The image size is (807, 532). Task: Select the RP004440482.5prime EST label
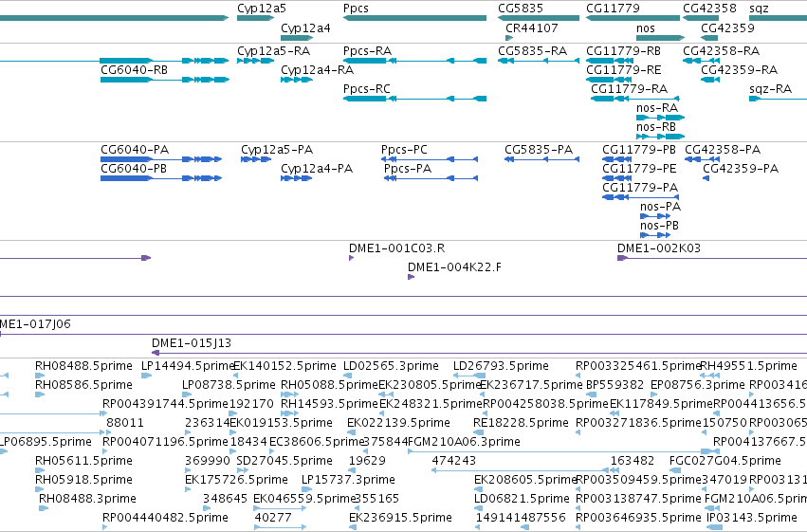tap(165, 519)
